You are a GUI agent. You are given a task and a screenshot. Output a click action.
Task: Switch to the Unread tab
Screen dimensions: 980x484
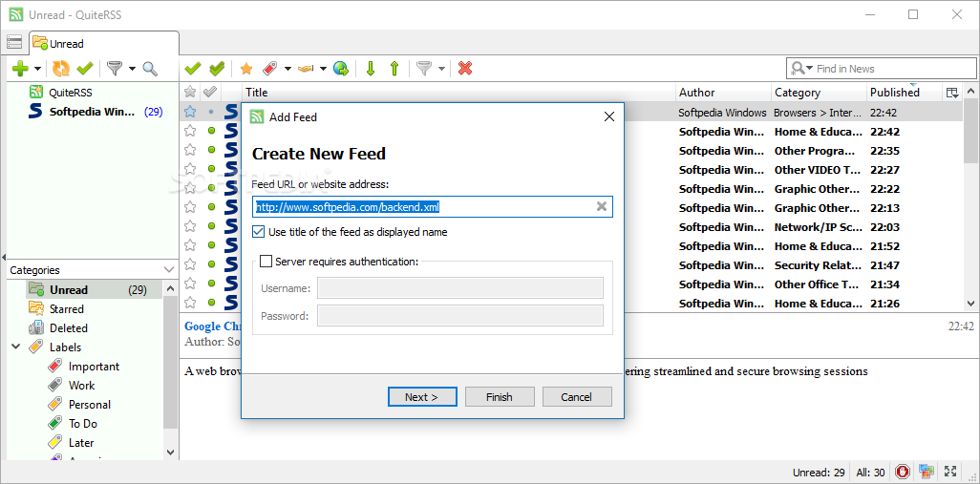[x=104, y=43]
